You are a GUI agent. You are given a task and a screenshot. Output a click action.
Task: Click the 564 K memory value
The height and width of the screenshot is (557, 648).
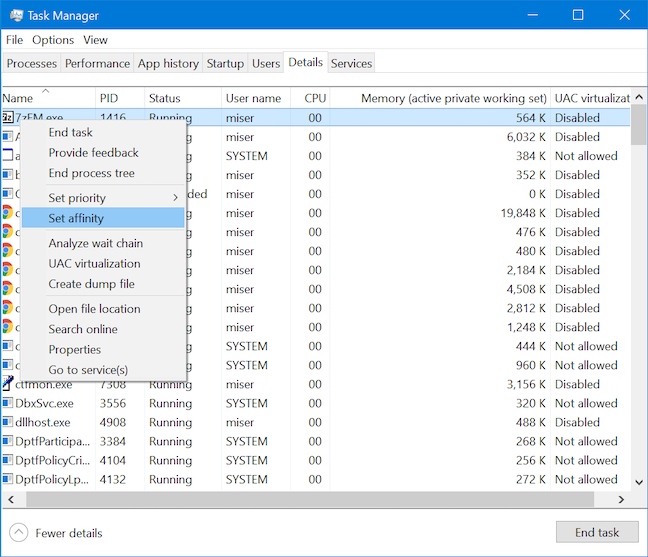coord(531,118)
